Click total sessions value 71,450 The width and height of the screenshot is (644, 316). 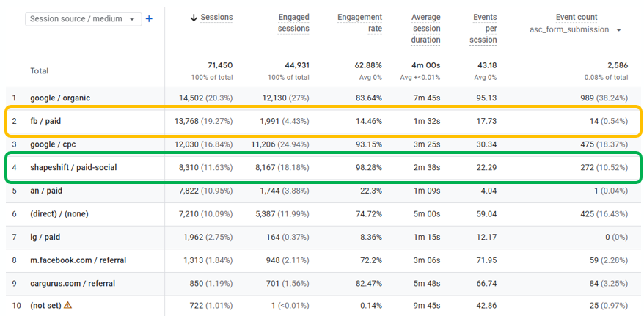tap(220, 65)
